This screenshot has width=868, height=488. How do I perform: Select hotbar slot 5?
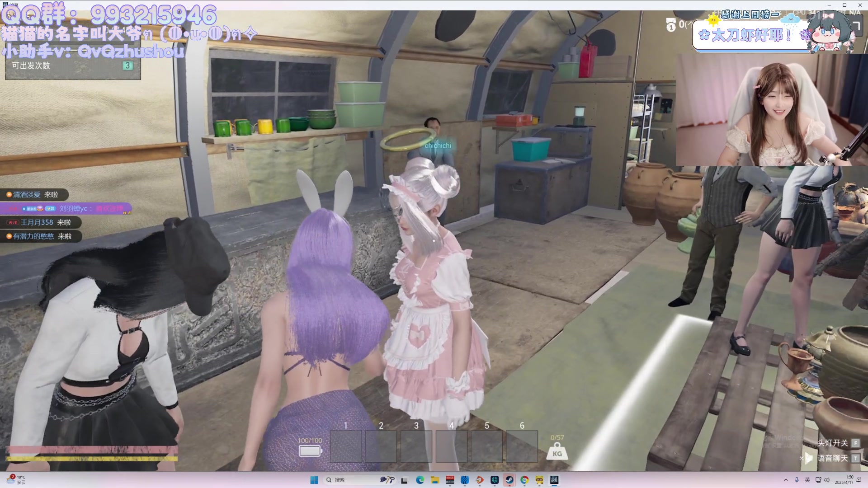pyautogui.click(x=487, y=446)
